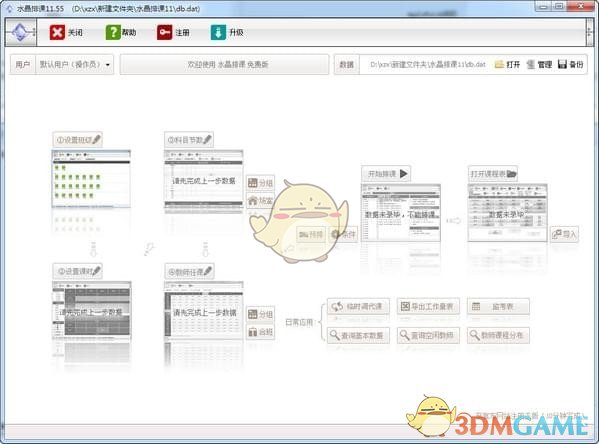Screen dimensions: 599x444
Task: Open step ② 设置课时
Action: coord(78,271)
